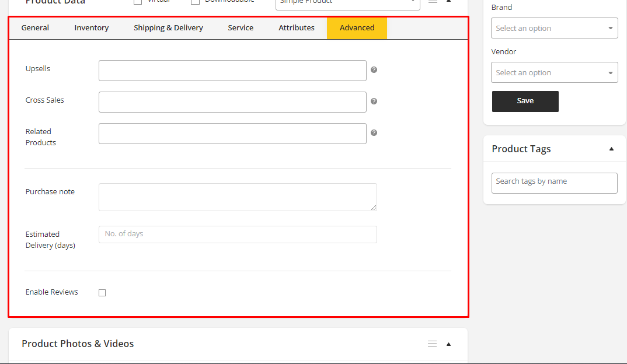The height and width of the screenshot is (364, 627).
Task: Click the help icon next to Upsells
Action: coord(374,70)
